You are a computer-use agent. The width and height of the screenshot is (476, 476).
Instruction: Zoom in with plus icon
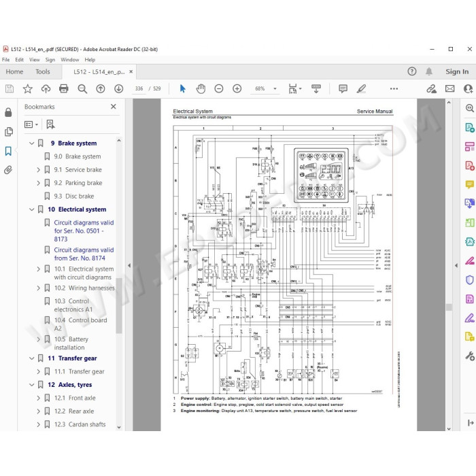[x=237, y=88]
